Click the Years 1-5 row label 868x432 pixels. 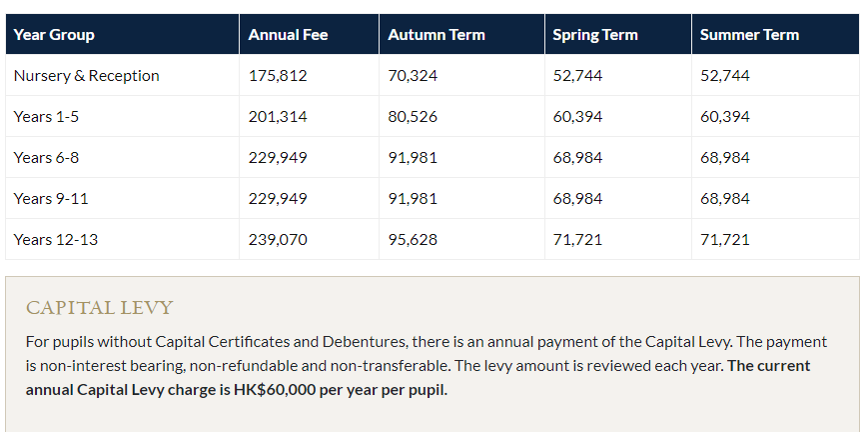[46, 116]
